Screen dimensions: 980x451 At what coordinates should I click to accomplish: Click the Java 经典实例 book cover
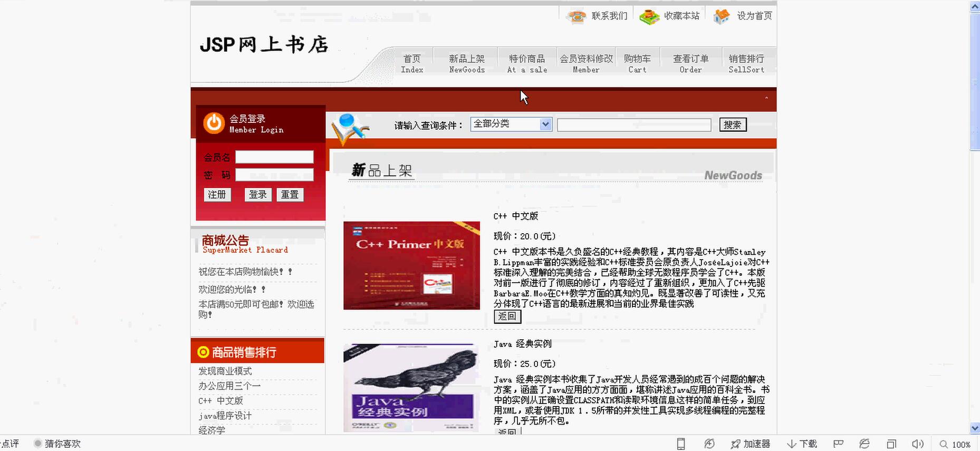(x=411, y=388)
